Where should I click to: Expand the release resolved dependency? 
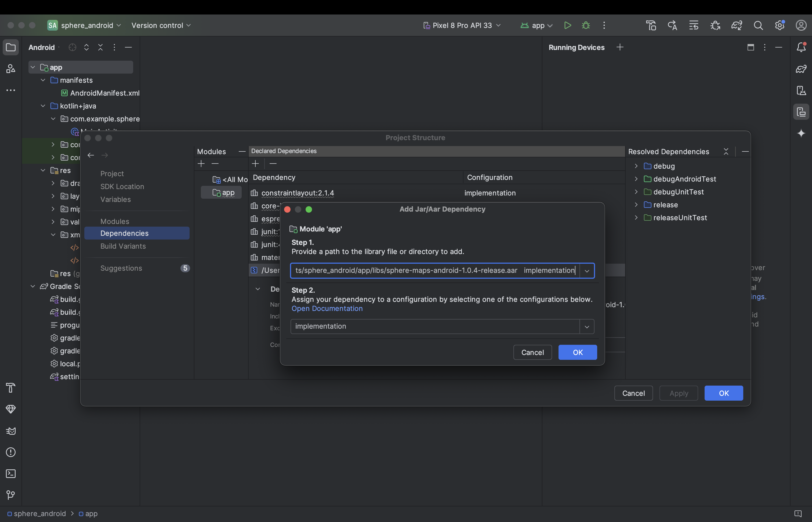(x=636, y=205)
